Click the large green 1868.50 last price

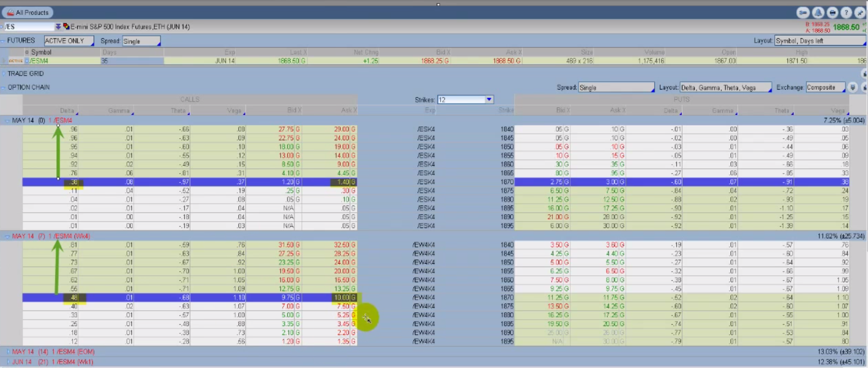(x=846, y=27)
